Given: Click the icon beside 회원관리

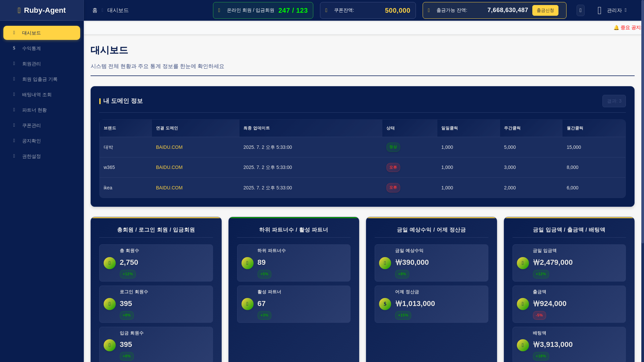Looking at the screenshot, I should (x=14, y=64).
